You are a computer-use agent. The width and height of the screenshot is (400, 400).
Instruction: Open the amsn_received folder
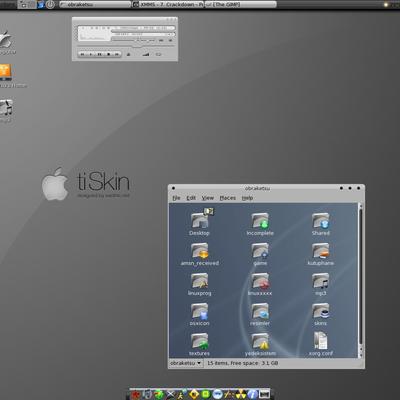point(200,254)
